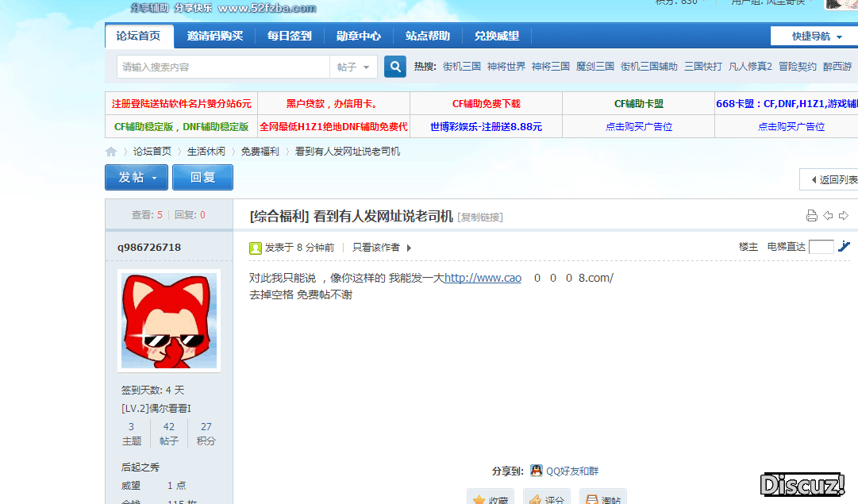Click the 淘帖 button
Viewport: 858px width, 504px height.
point(603,497)
